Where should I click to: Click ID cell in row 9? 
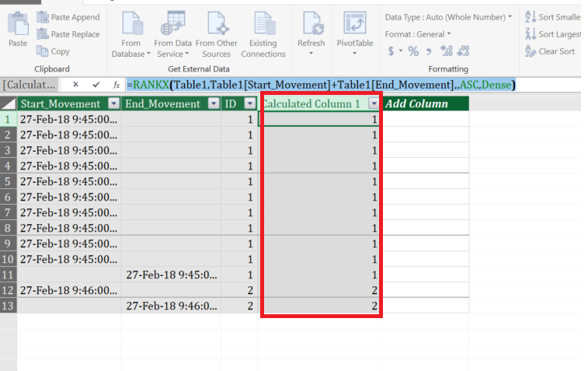click(239, 243)
